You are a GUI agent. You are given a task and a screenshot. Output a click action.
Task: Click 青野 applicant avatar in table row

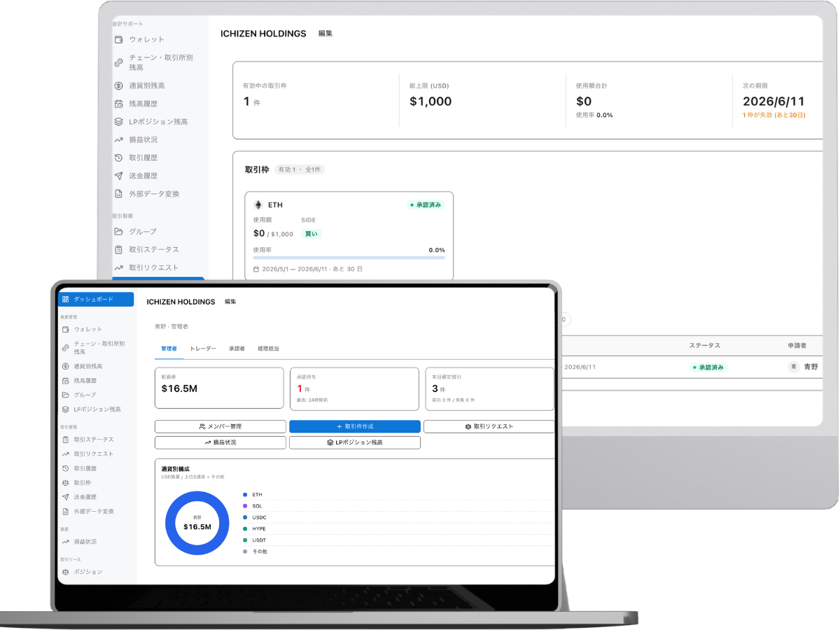pos(793,366)
